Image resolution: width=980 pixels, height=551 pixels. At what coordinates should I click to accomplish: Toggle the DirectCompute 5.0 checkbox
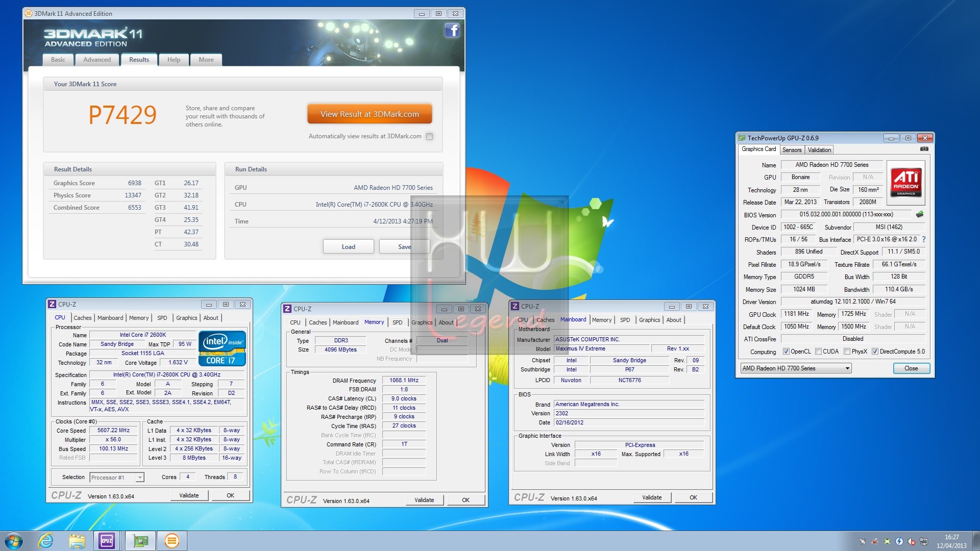[x=875, y=352]
